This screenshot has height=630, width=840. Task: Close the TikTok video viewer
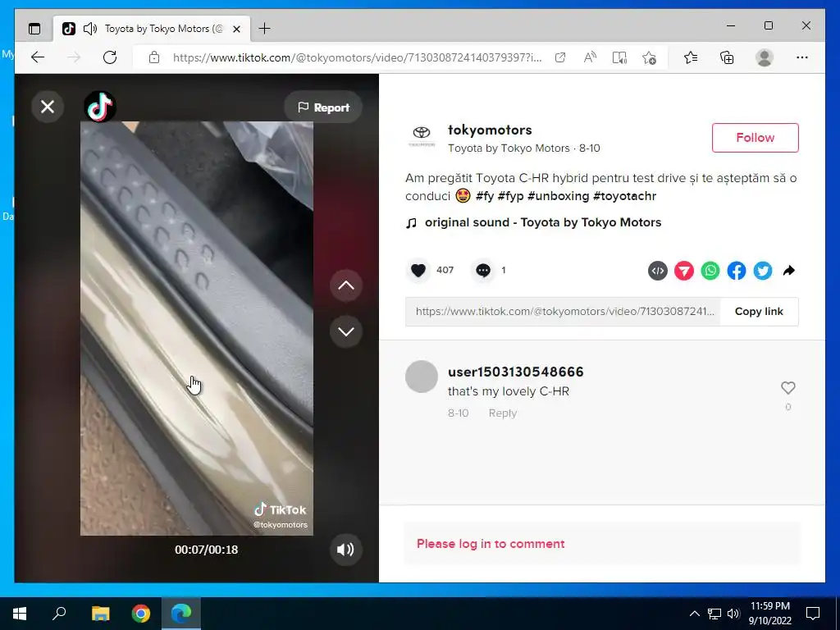click(48, 107)
